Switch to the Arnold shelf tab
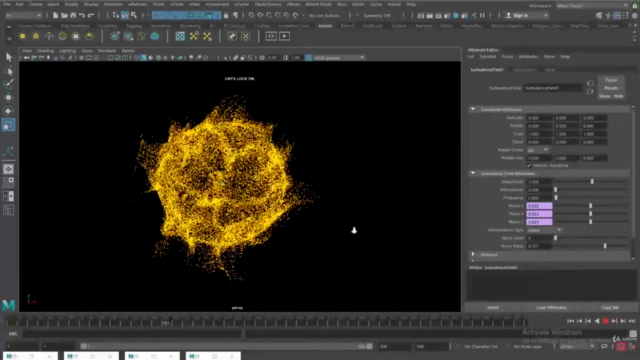Screen dimensions: 640x360 325,26
